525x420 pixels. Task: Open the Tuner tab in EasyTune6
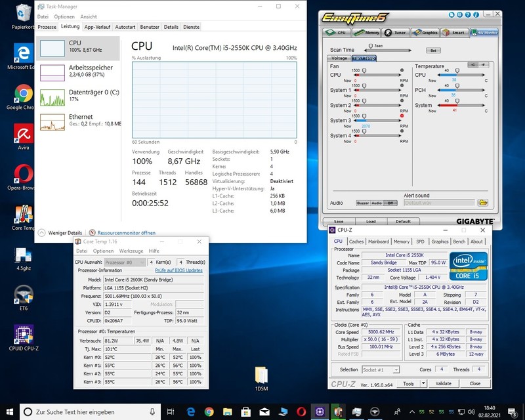[396, 33]
